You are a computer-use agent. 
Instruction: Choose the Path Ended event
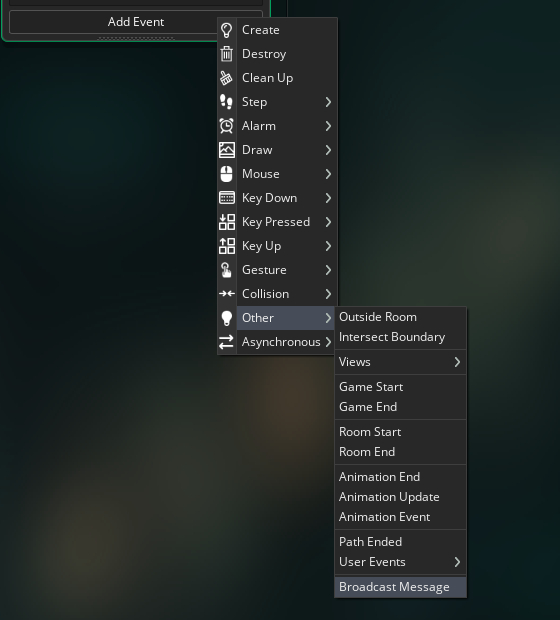tap(400, 542)
